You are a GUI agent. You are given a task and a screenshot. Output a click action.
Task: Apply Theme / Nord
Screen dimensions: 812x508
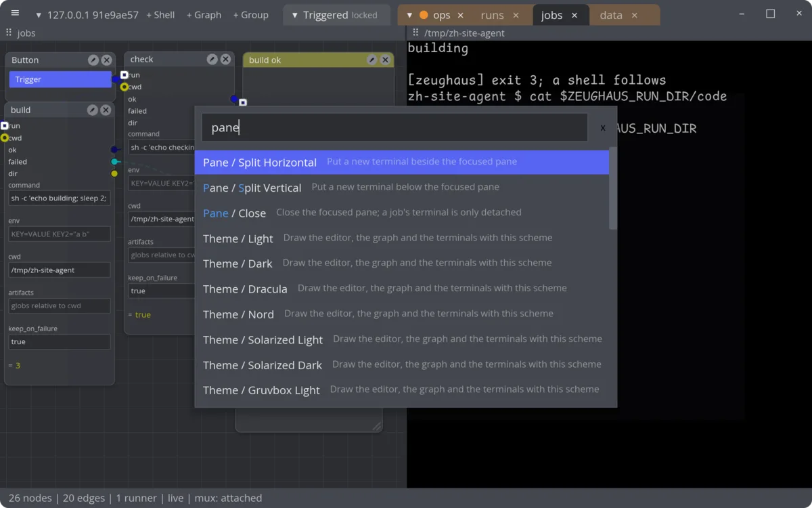[402, 314]
